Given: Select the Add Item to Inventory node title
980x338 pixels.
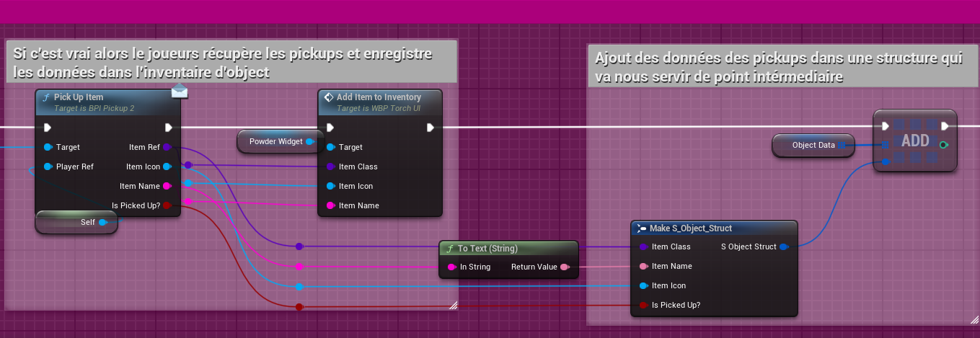Looking at the screenshot, I should pos(379,97).
